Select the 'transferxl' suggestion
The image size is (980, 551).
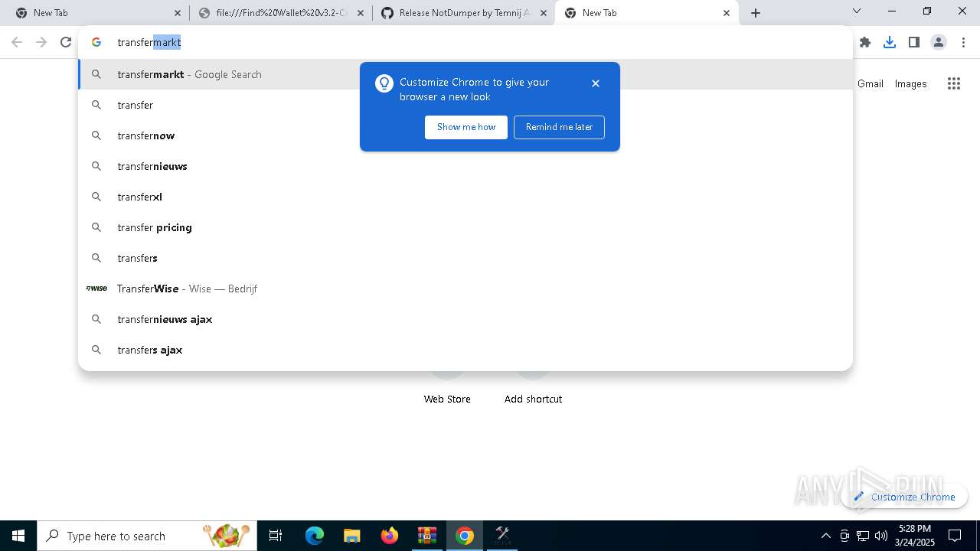[x=465, y=197]
